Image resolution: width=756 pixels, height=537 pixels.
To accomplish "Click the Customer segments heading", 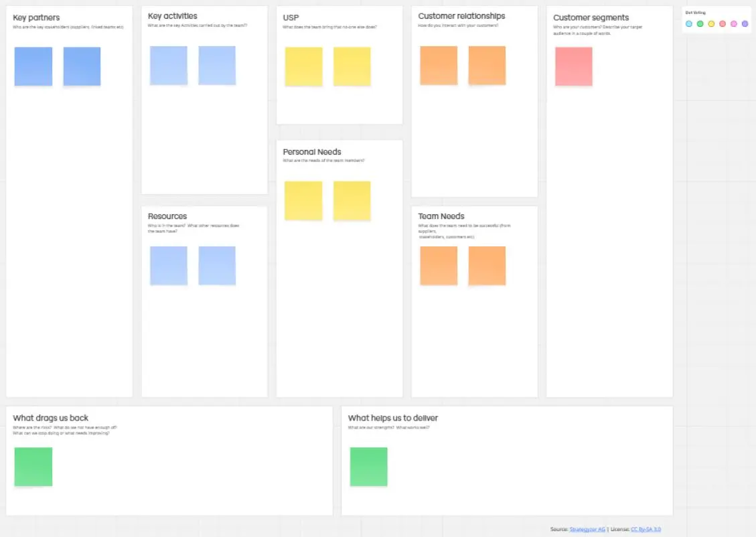I will (x=591, y=17).
